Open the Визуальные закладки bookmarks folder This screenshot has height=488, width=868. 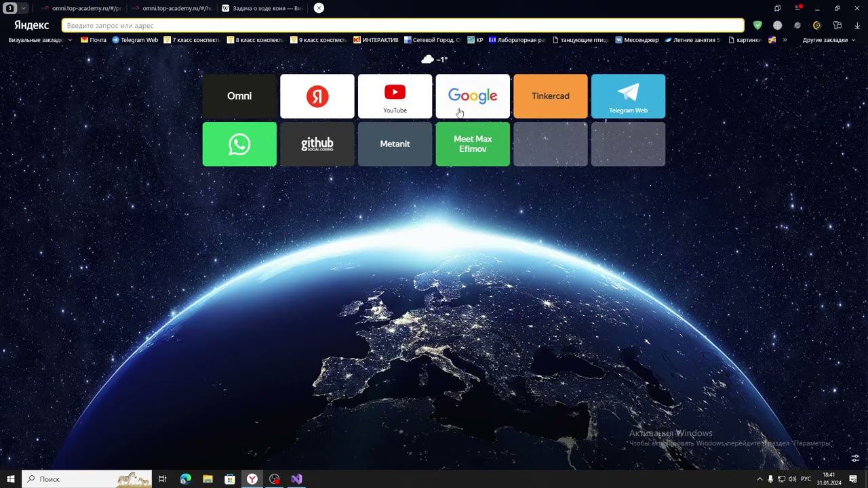point(39,40)
